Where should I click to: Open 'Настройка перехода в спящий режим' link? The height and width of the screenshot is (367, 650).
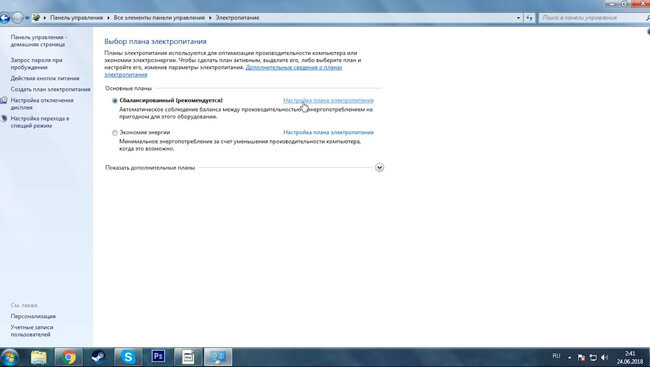point(40,122)
